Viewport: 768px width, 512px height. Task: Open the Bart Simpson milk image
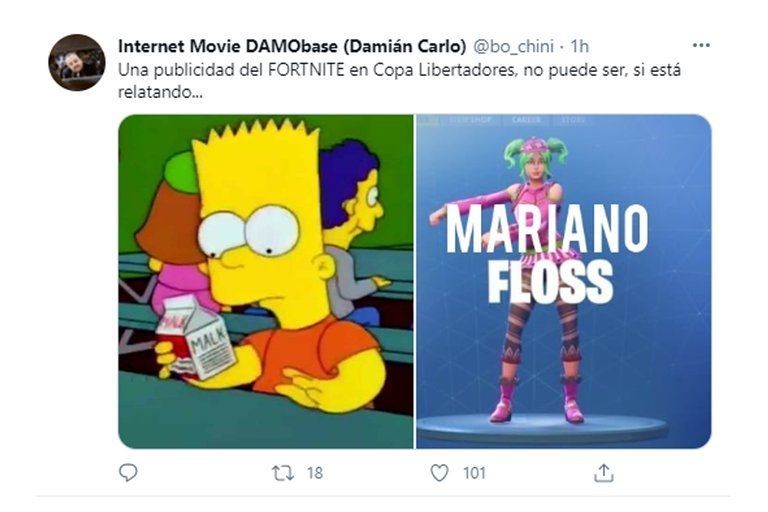265,281
